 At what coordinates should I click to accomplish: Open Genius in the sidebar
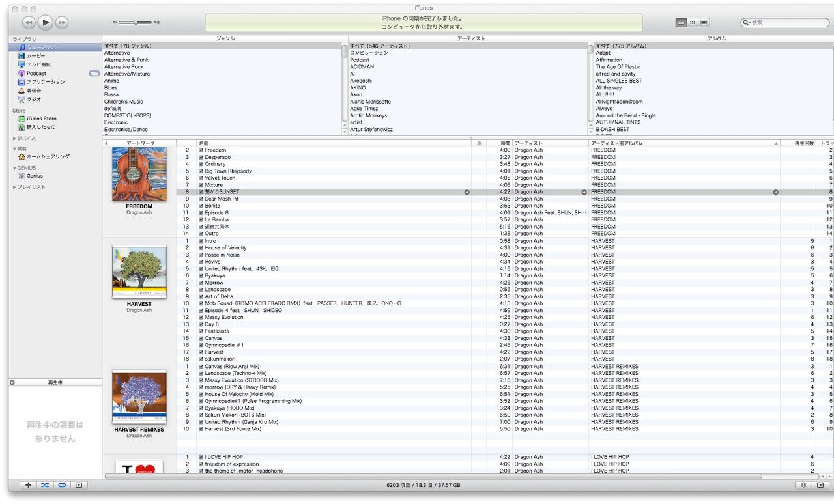point(55,176)
